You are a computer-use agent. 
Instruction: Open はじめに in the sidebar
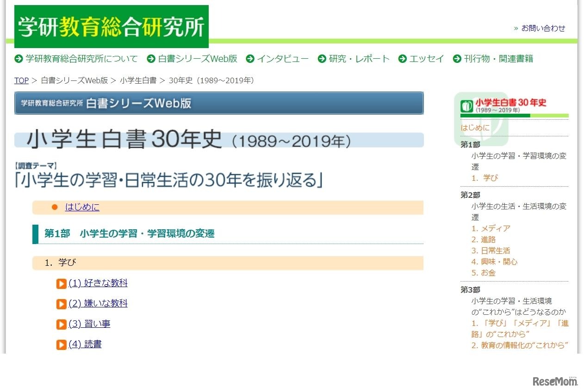(x=475, y=128)
